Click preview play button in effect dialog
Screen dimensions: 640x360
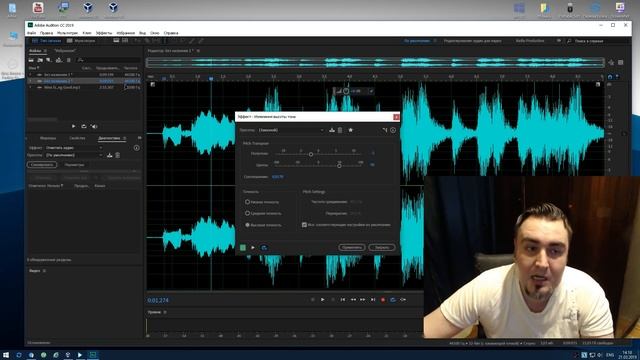point(253,247)
